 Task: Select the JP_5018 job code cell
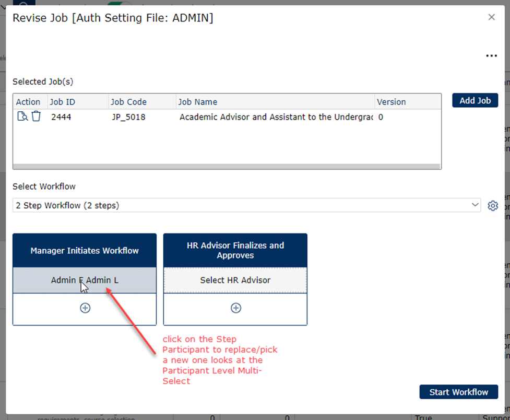coord(128,117)
